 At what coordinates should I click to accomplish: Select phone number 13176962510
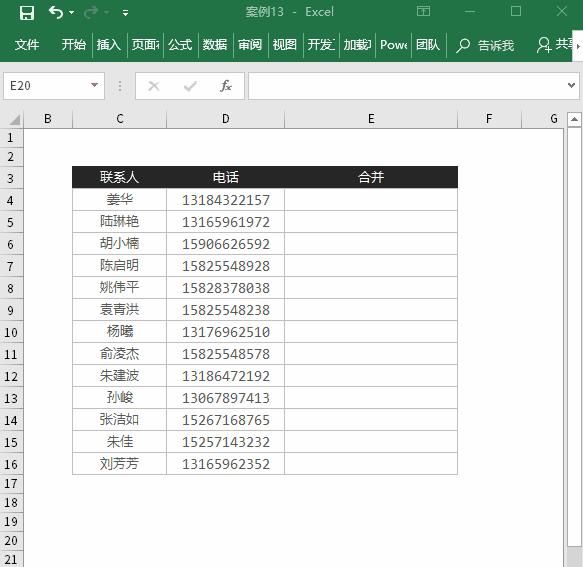(x=226, y=332)
